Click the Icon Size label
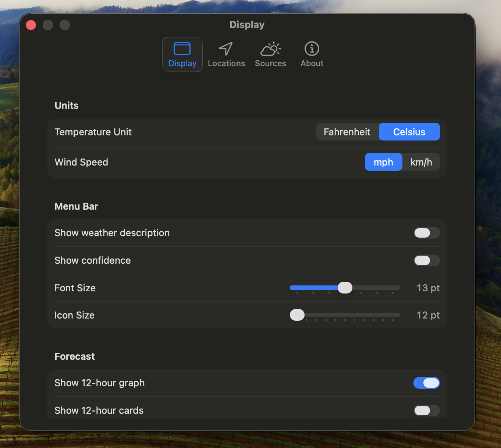This screenshot has height=448, width=501. pos(75,315)
